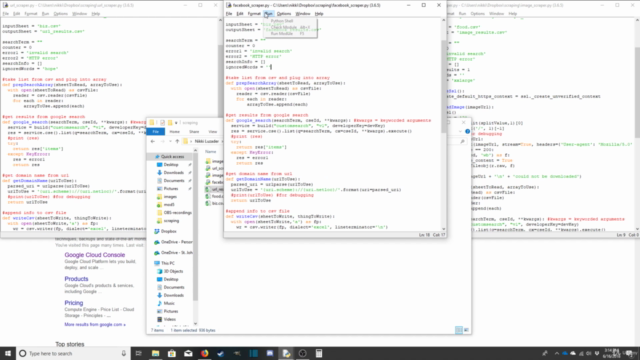Open Google Cloud Console search result link
This screenshot has width=640, height=360.
[x=95, y=255]
